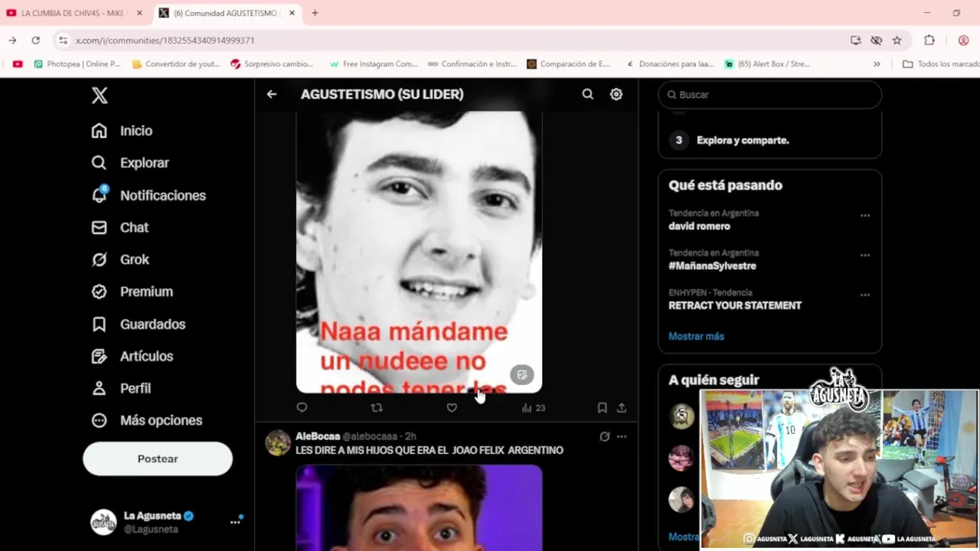The height and width of the screenshot is (551, 980).
Task: Open Alert Box / Stre... bookmark
Action: click(767, 64)
